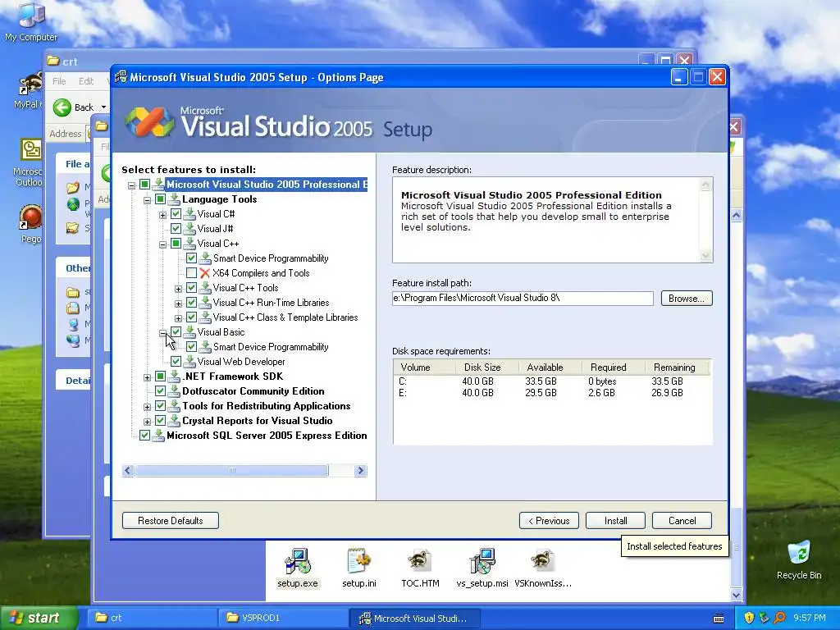This screenshot has height=630, width=840.
Task: Expand Visual C++ Run-Time Libraries node
Action: point(178,304)
